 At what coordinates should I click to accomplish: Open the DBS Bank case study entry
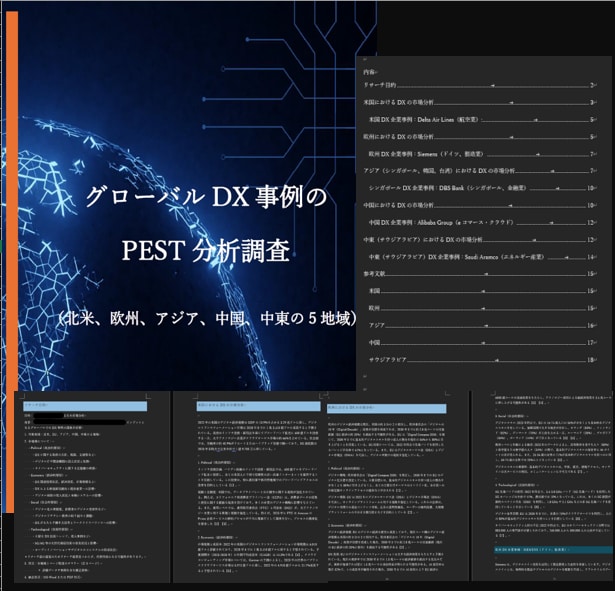(482, 188)
